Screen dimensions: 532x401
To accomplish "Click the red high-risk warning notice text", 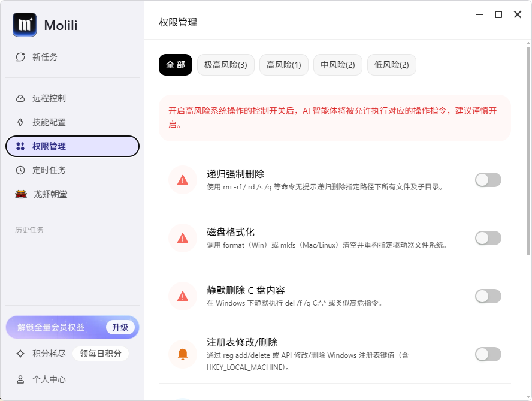I will tap(332, 118).
